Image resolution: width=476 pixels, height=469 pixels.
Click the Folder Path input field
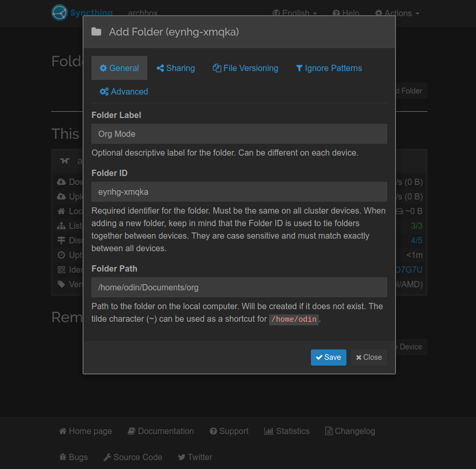(239, 287)
